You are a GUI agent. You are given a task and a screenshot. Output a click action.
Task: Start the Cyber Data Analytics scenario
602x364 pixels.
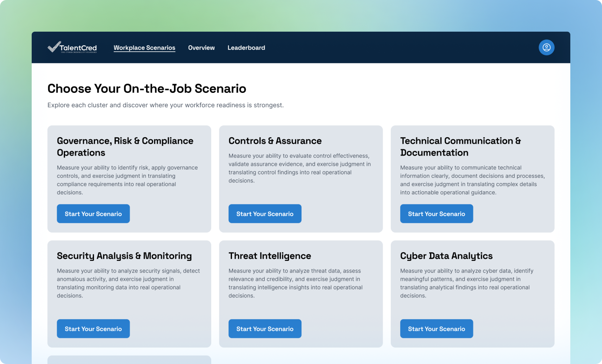tap(437, 329)
